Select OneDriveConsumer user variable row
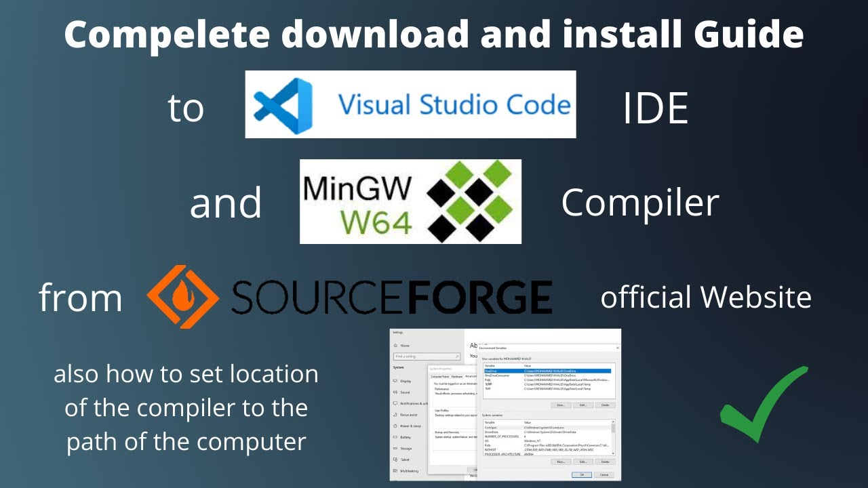The image size is (868, 488). 547,375
